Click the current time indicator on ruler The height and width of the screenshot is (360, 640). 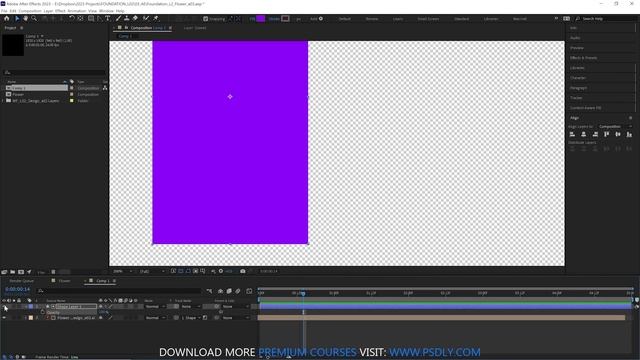[x=303, y=293]
